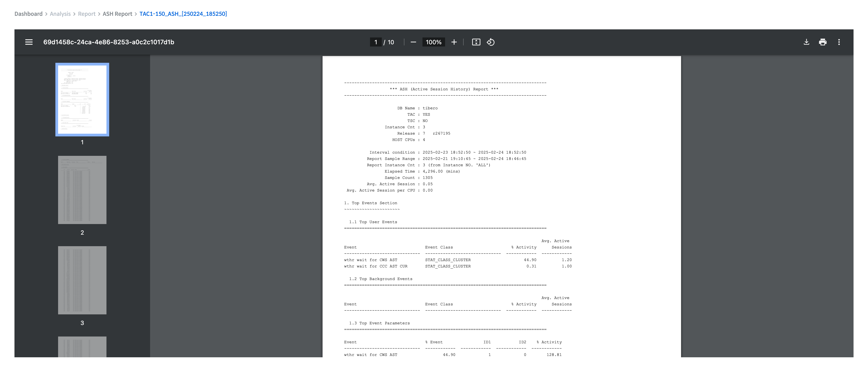Select the partially visible page 4 thumbnail
Viewport: 868px width, 374px height.
coord(82,347)
